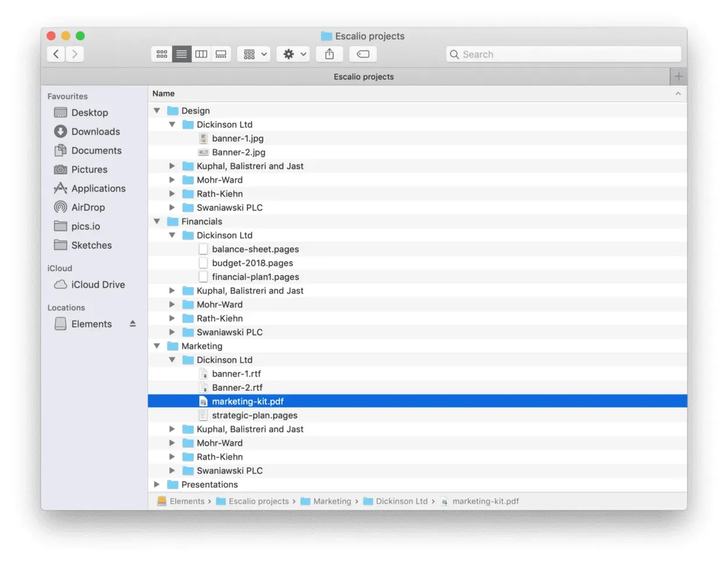Click the Tag icon in the toolbar
The image size is (728, 564).
click(x=363, y=54)
